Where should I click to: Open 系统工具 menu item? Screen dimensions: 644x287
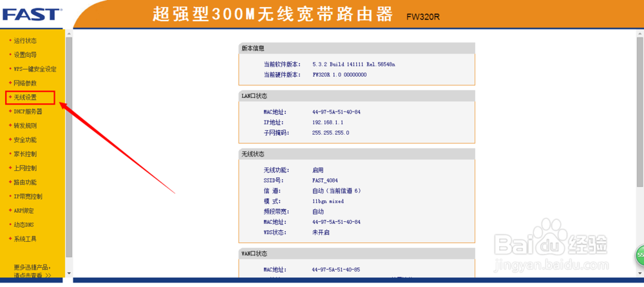pos(25,239)
